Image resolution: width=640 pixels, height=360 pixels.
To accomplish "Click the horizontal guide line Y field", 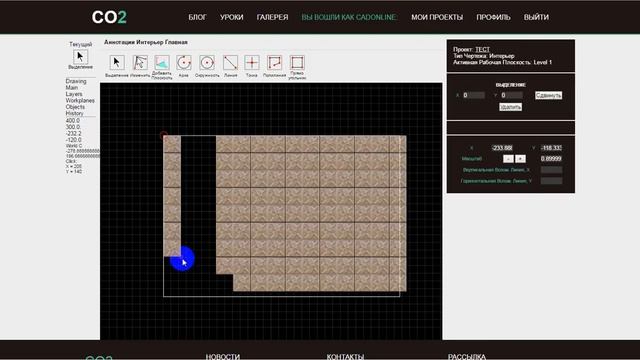I will [551, 181].
